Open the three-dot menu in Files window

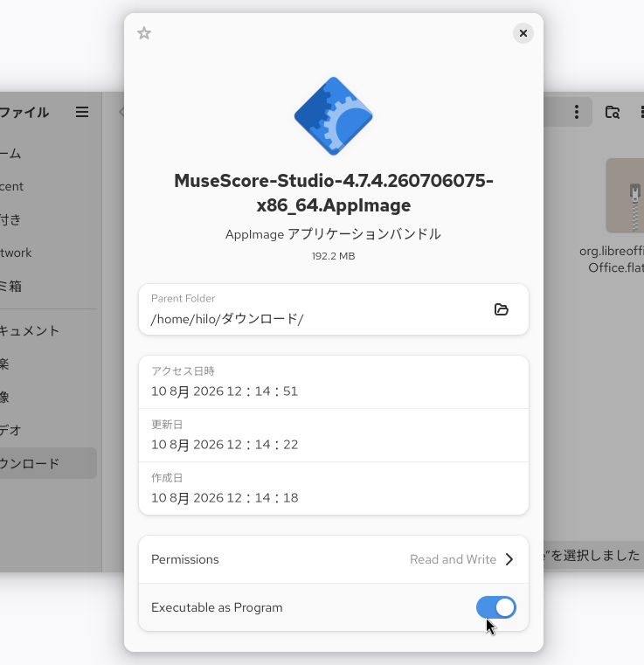coord(577,112)
